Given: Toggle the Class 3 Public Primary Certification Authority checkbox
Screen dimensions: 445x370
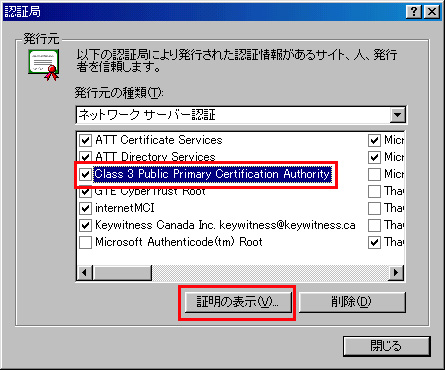Looking at the screenshot, I should click(85, 174).
